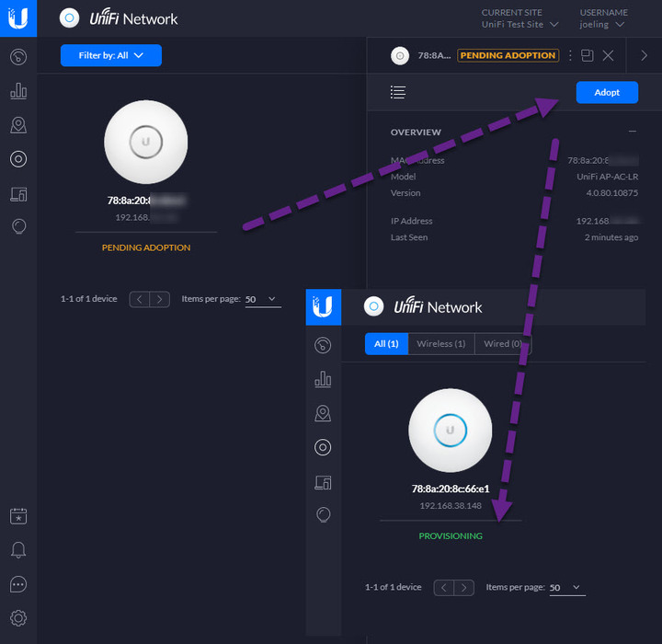Click the UniFi AP-AC-LR model value
662x644 pixels.
coord(607,177)
